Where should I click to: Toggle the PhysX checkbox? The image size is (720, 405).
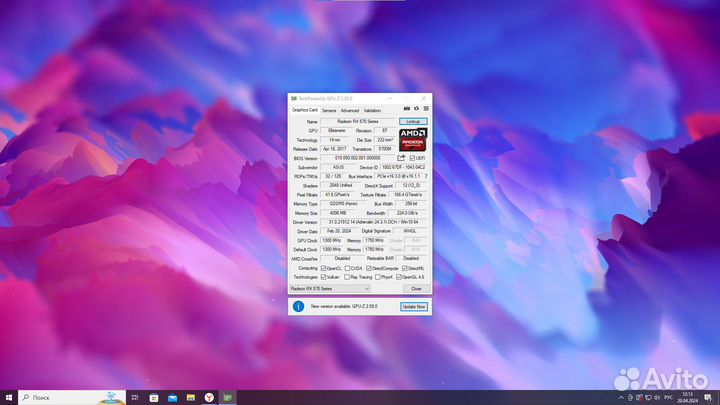pos(378,277)
